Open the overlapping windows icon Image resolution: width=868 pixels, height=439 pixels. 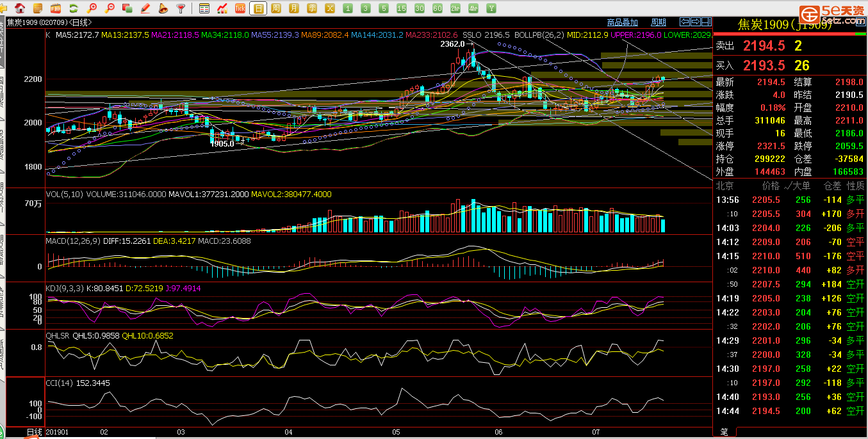[127, 8]
